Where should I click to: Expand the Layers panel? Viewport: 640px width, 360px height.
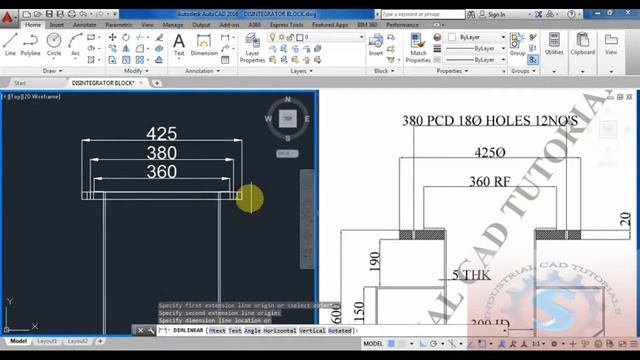301,71
